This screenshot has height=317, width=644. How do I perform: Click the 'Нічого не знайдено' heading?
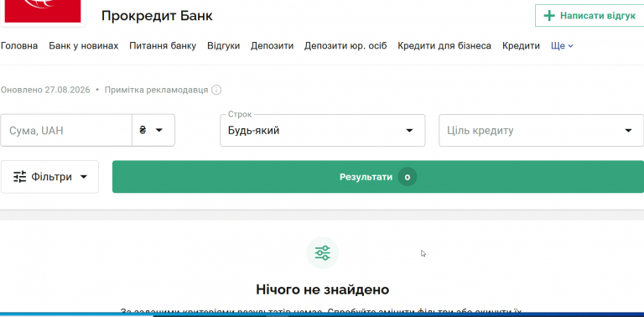click(x=322, y=289)
